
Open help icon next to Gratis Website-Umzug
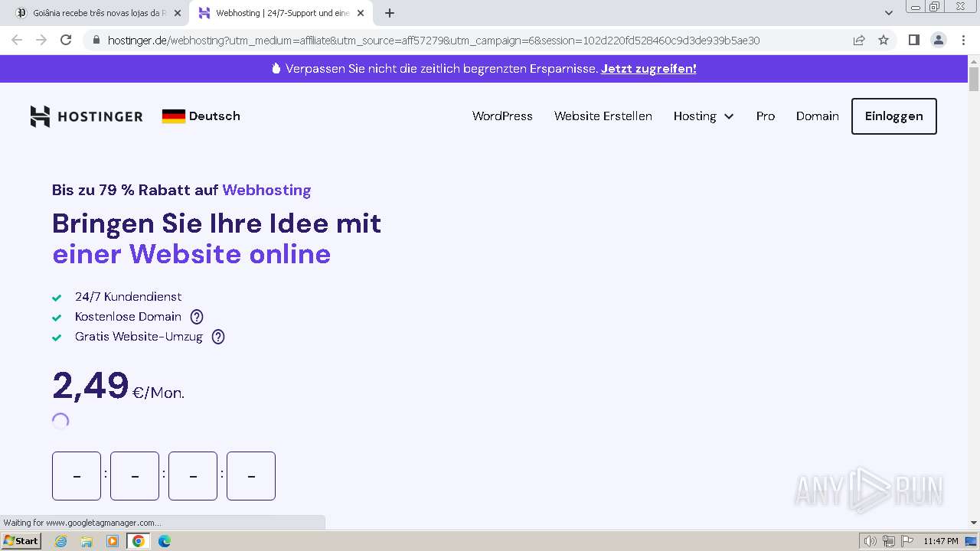point(218,336)
